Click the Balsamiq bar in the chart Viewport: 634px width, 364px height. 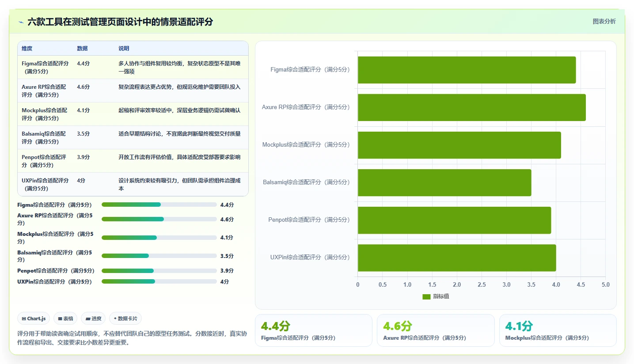coord(444,182)
